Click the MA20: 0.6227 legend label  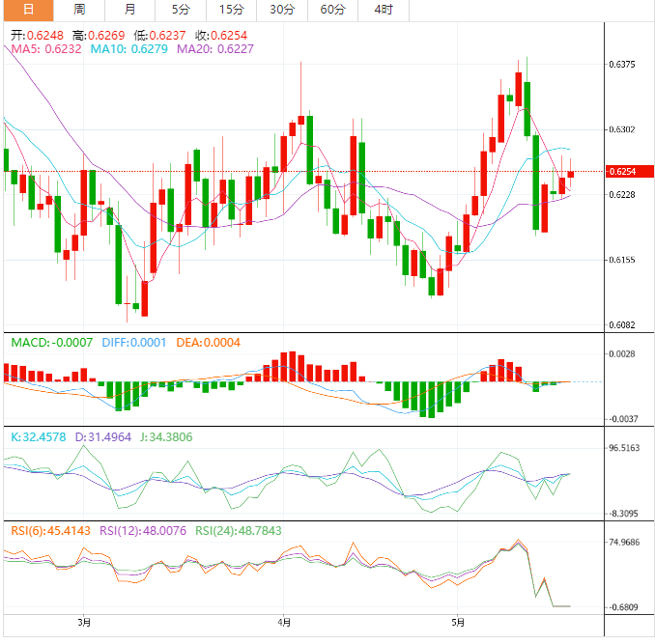215,49
